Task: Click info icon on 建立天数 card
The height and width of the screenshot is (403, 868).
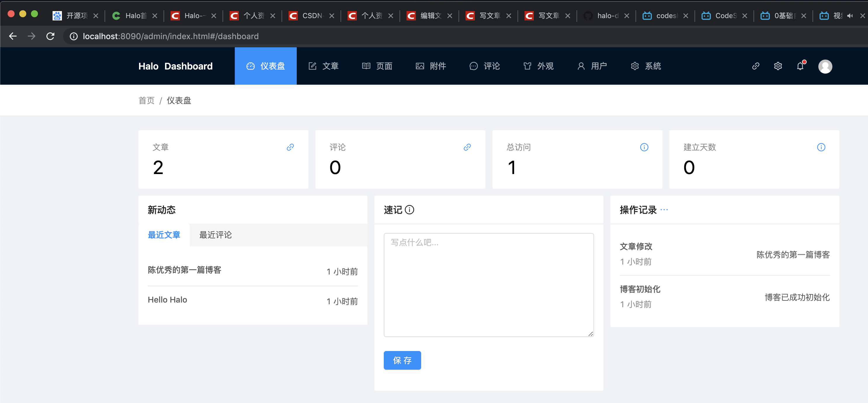Action: pos(821,147)
